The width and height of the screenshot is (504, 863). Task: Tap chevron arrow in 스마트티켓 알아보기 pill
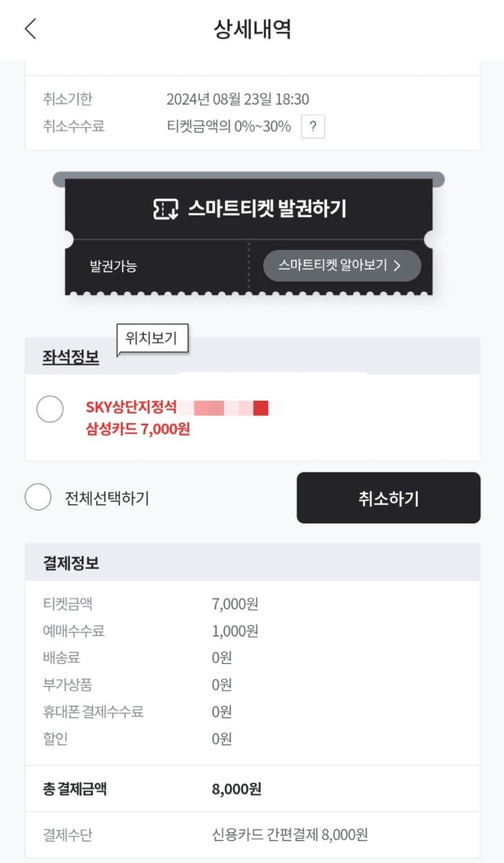point(398,265)
